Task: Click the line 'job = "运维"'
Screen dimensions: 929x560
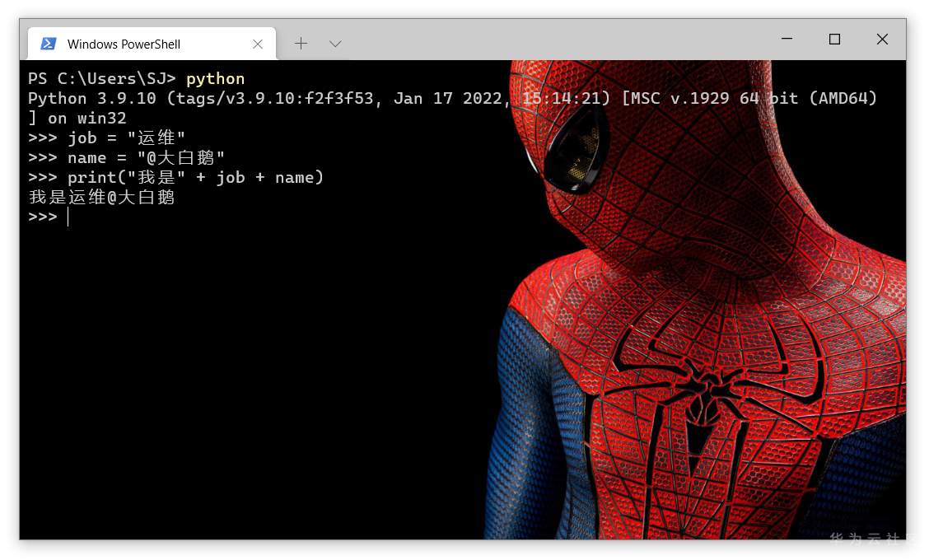Action: [x=106, y=138]
